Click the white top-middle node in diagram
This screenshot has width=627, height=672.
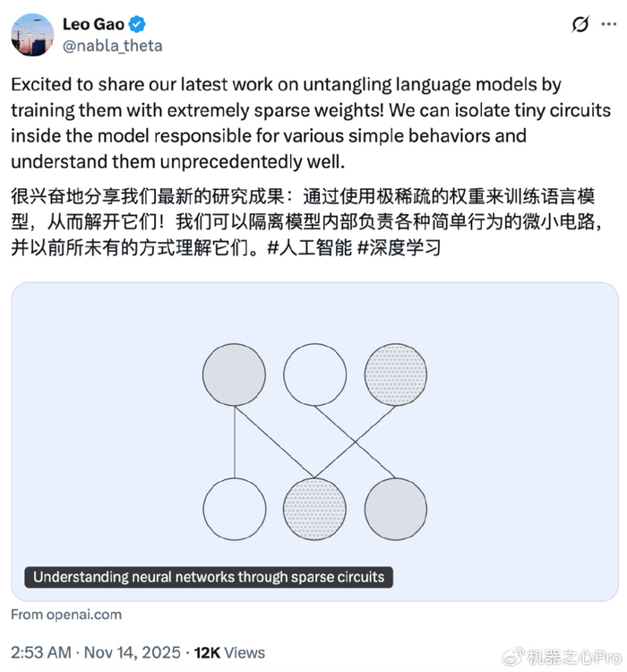[315, 375]
